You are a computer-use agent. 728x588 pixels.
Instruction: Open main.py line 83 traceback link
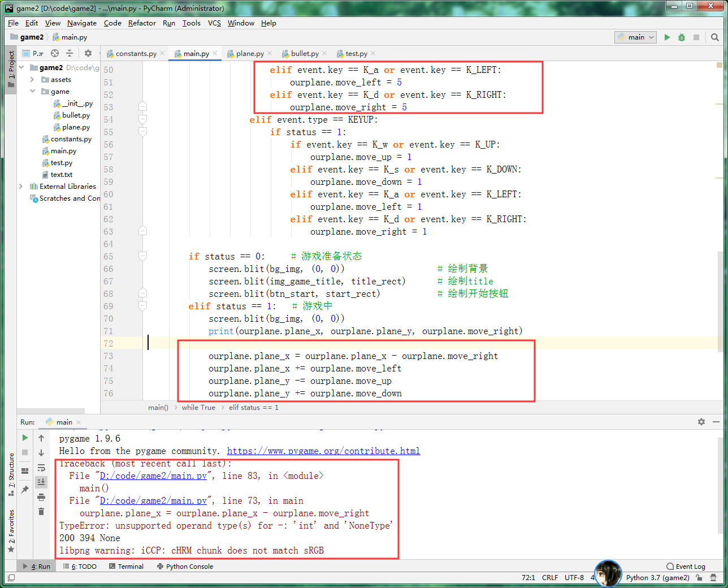[153, 475]
